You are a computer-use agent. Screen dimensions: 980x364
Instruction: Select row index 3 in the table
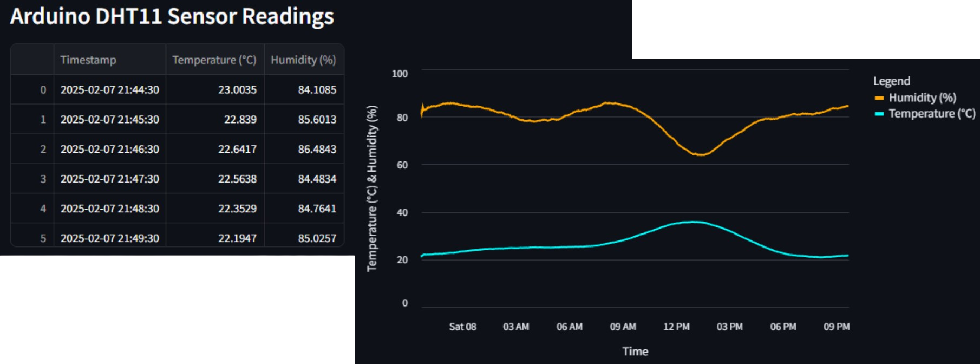tap(43, 179)
